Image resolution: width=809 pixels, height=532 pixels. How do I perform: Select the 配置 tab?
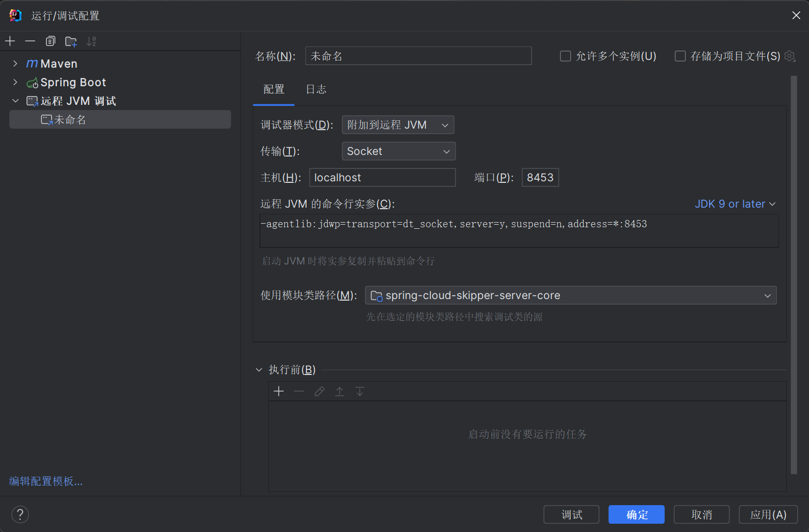click(x=273, y=89)
